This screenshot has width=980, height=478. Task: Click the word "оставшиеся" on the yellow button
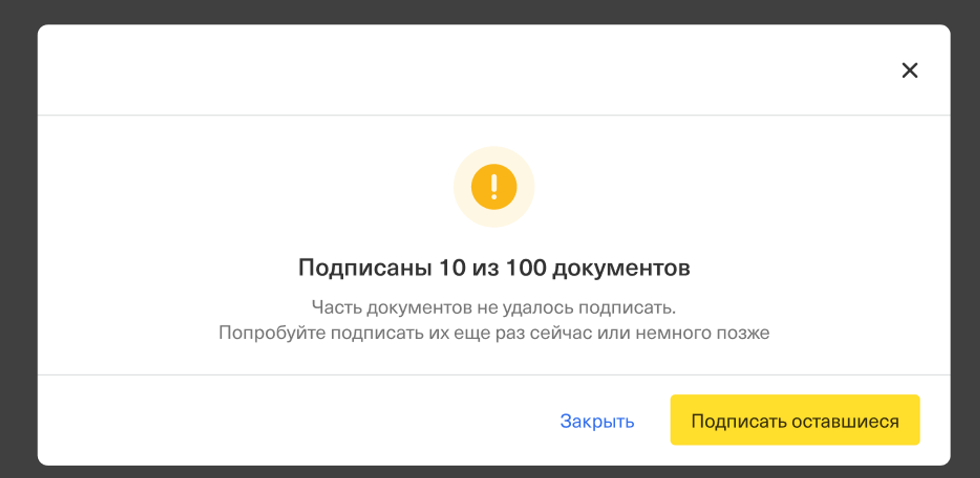pos(845,421)
